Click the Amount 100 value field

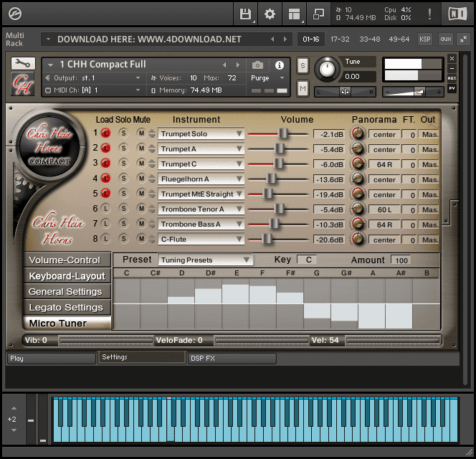(x=401, y=260)
